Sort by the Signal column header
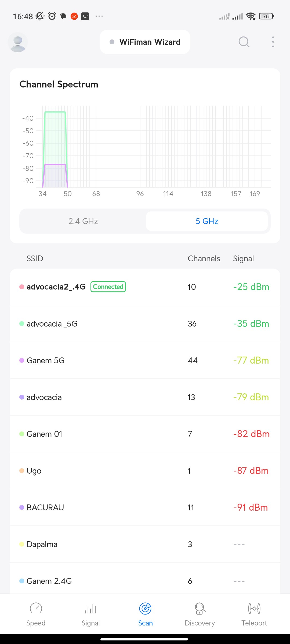Viewport: 290px width, 644px height. (x=243, y=259)
